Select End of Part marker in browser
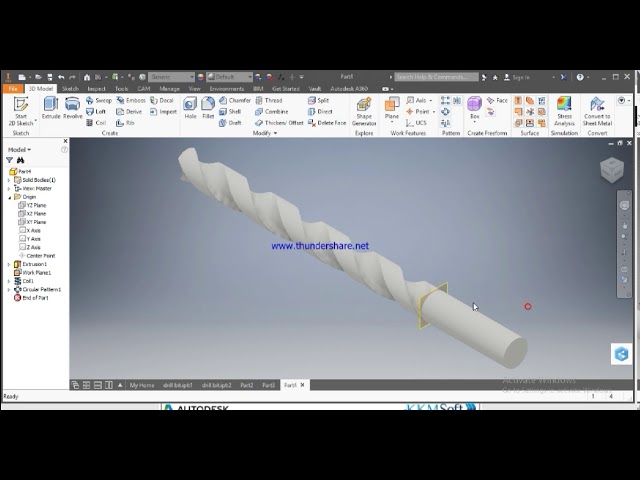The image size is (640, 480). click(x=31, y=298)
